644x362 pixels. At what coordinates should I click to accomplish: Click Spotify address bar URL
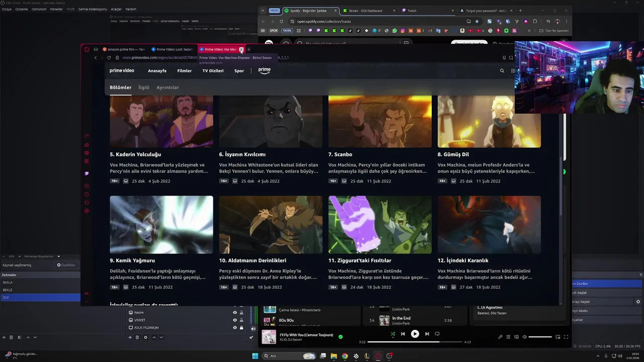(324, 22)
